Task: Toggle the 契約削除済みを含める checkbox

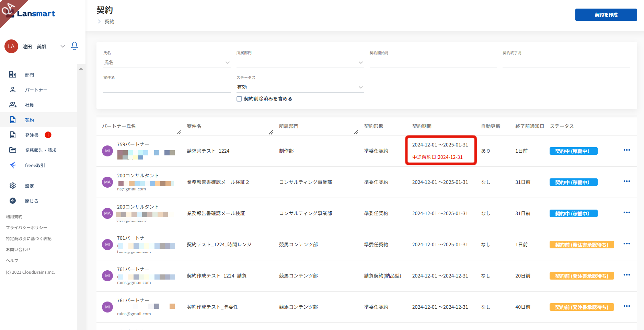Action: pyautogui.click(x=239, y=99)
